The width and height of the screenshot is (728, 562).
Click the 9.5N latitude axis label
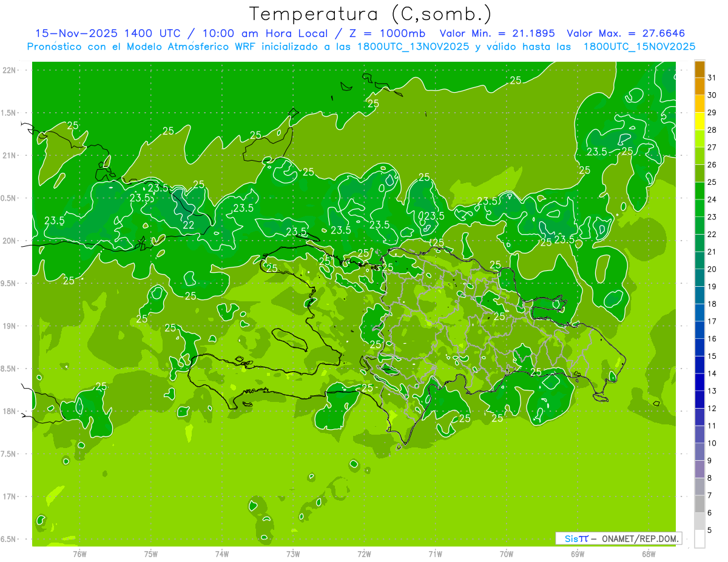click(9, 283)
